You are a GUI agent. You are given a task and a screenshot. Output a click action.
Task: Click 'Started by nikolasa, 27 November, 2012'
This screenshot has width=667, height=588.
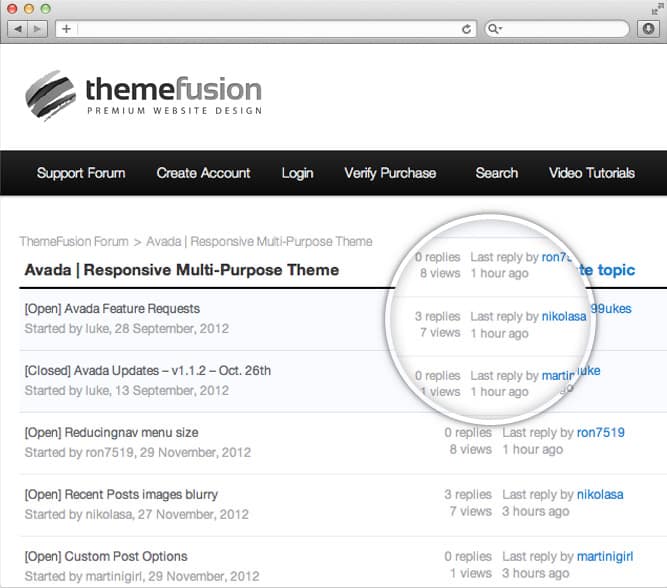[x=137, y=515]
